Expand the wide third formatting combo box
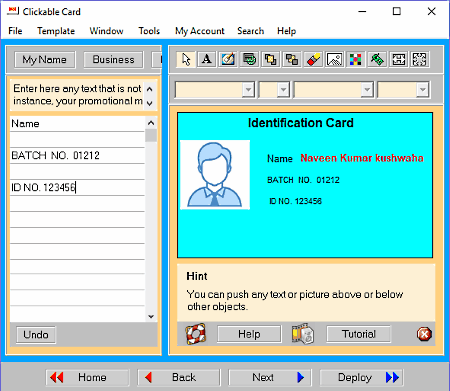This screenshot has width=450, height=391. click(367, 90)
